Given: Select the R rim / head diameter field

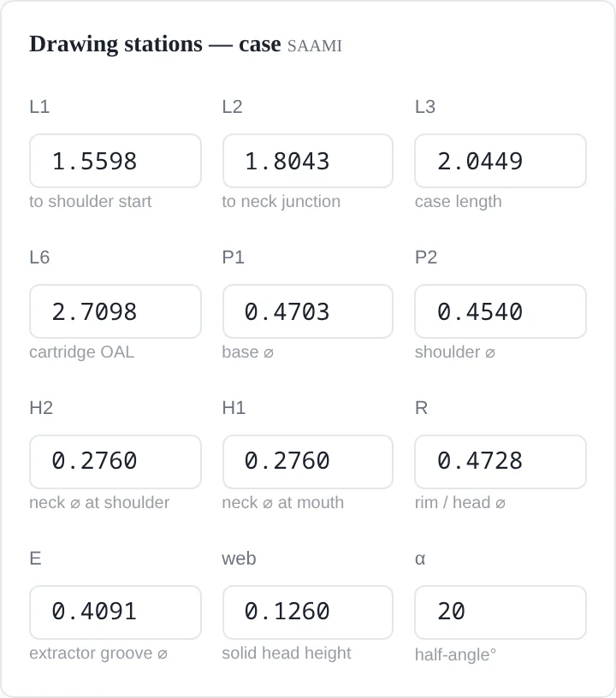Looking at the screenshot, I should (500, 462).
